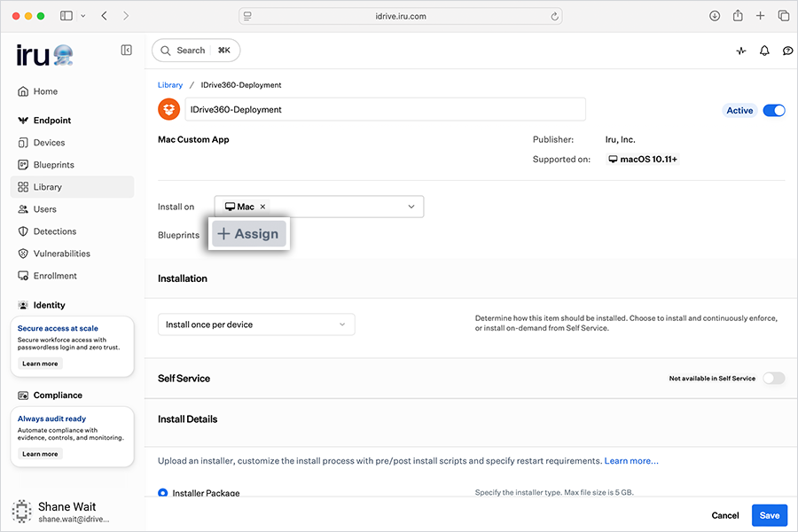Remove Mac tag from Install on

pos(262,207)
